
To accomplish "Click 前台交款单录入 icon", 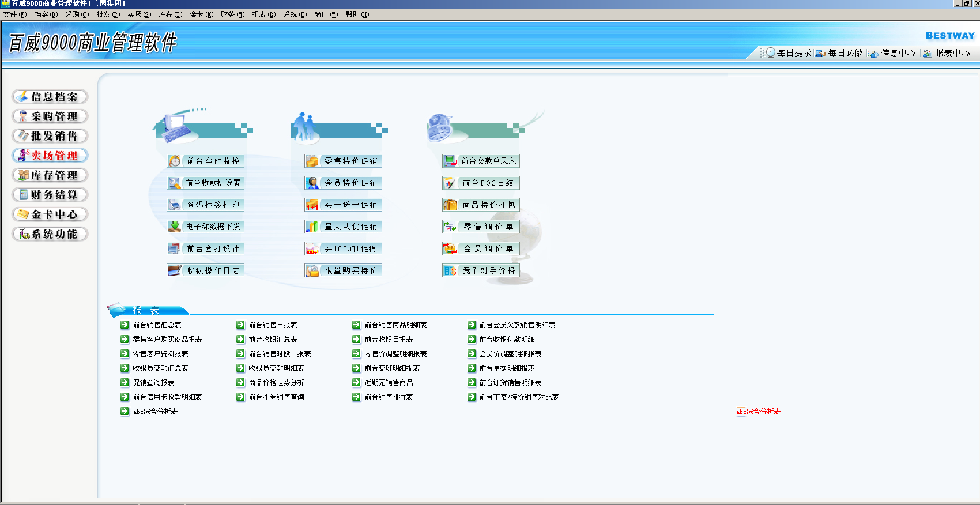I will (450, 161).
